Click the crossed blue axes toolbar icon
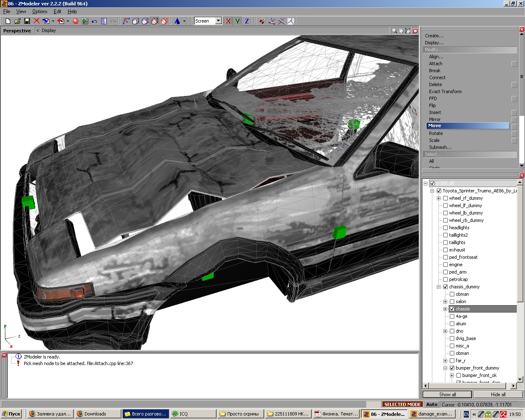This screenshot has height=420, width=525. pos(281,21)
